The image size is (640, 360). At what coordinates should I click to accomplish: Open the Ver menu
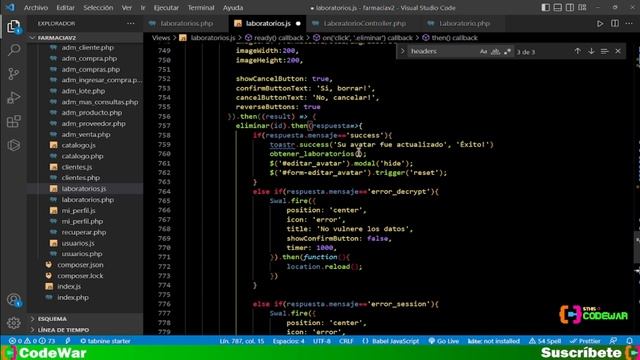tap(127, 8)
